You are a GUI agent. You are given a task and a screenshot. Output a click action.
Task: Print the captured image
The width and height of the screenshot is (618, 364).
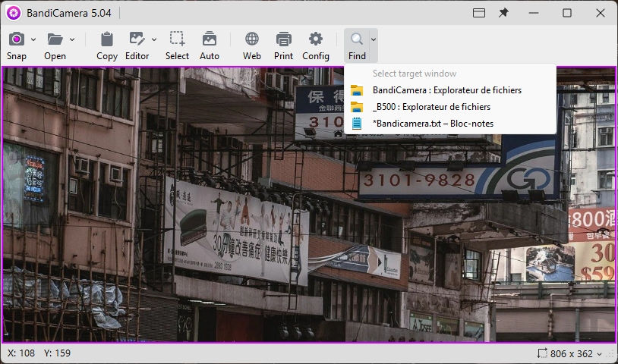click(x=284, y=39)
